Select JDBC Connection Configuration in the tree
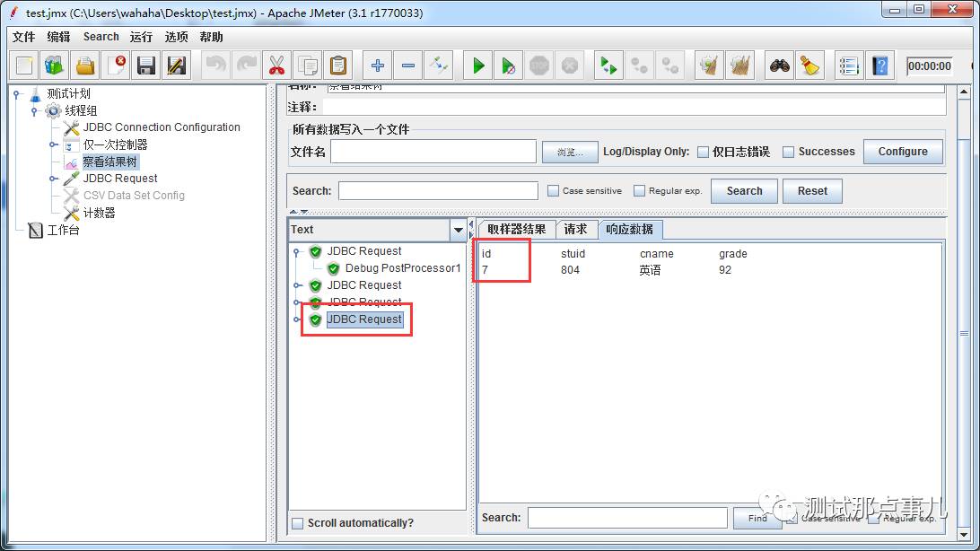This screenshot has width=980, height=551. (x=162, y=127)
